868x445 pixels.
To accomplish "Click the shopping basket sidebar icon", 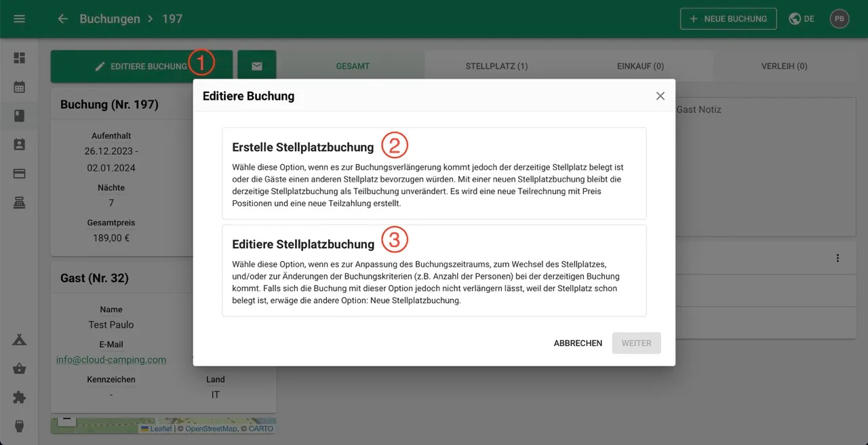I will point(20,369).
